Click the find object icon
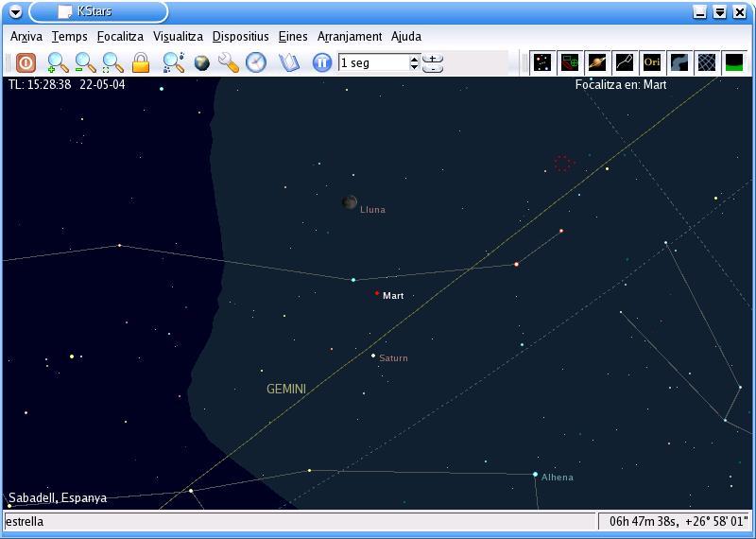 tap(173, 62)
